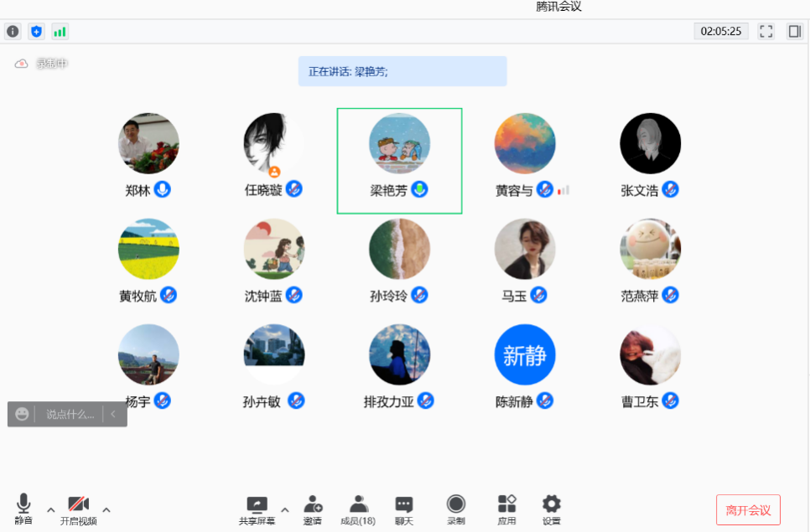Turn on video (开启视频)
The image size is (810, 532).
coord(78,509)
